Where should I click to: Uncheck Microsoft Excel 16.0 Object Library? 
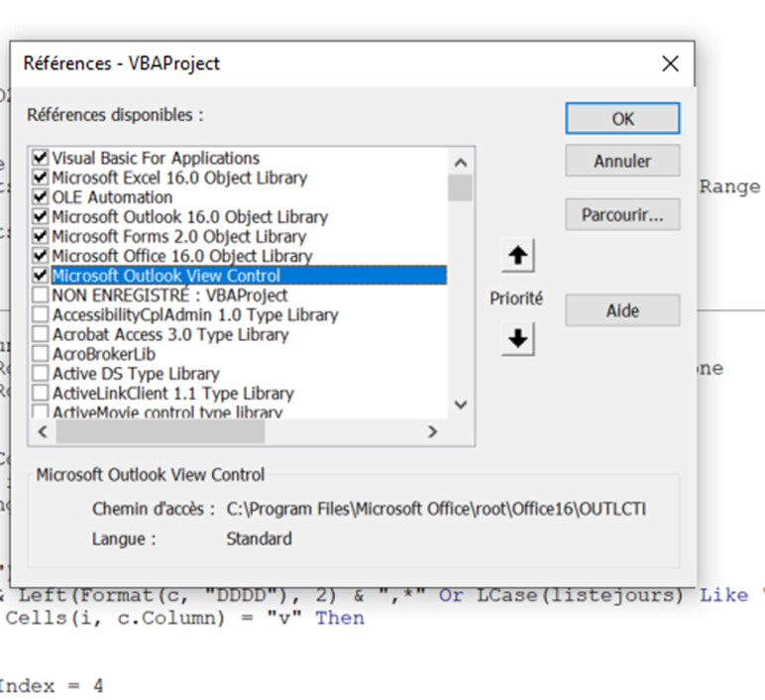40,177
